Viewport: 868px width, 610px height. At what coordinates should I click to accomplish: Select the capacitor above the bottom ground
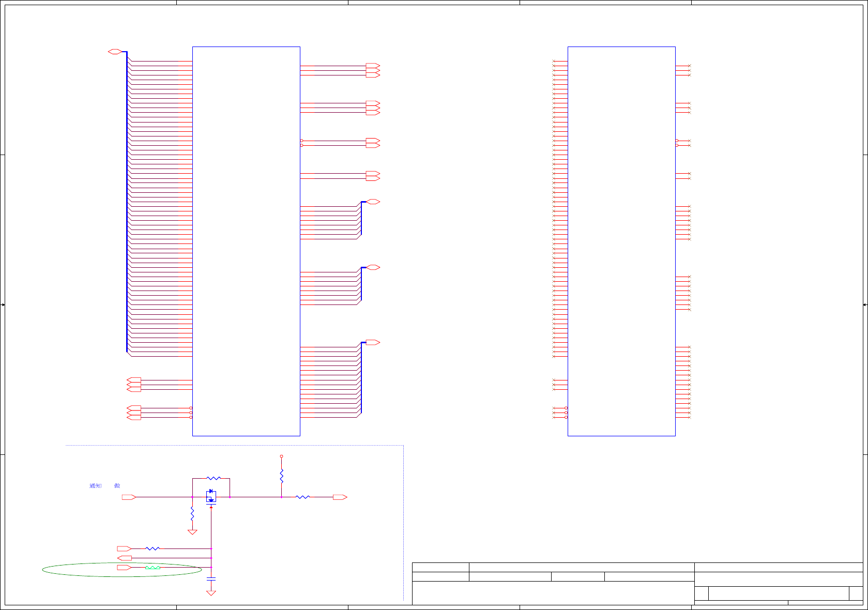point(211,579)
